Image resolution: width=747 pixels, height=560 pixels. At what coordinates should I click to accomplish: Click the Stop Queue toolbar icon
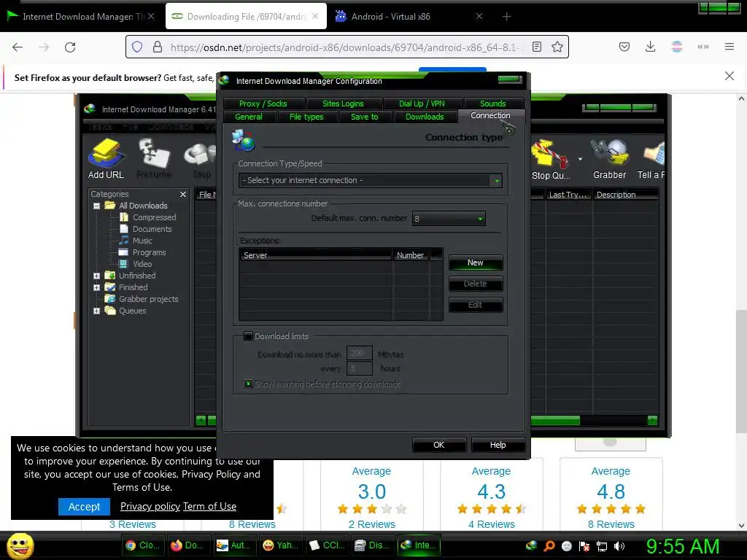coord(551,160)
